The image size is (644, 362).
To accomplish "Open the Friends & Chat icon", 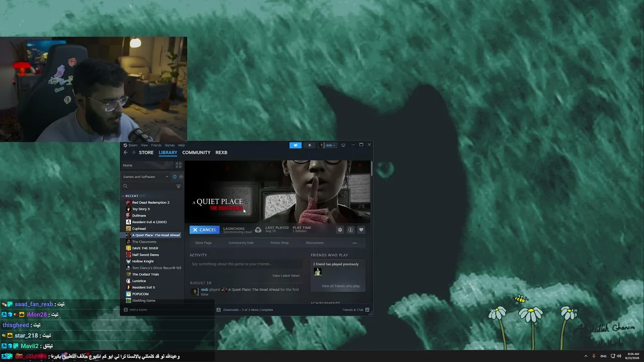I will tap(367, 310).
